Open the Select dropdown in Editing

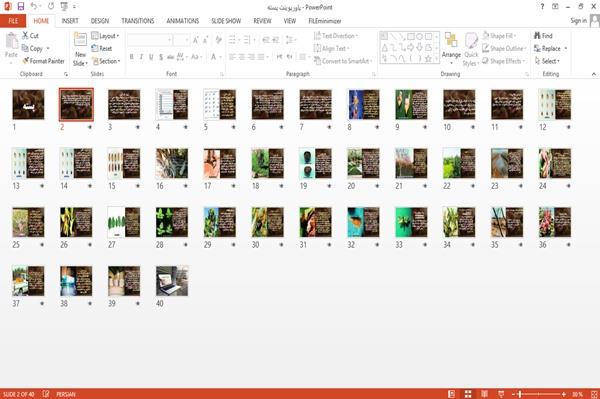(x=548, y=61)
